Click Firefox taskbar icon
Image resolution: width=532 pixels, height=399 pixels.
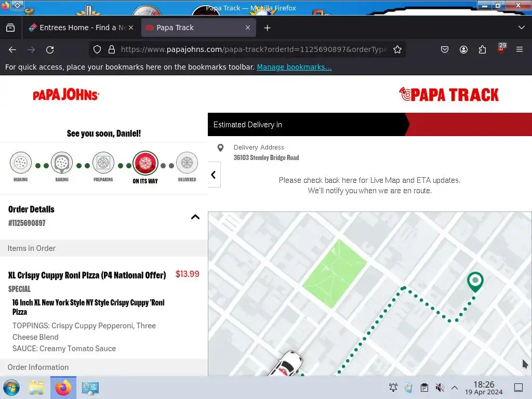63,388
